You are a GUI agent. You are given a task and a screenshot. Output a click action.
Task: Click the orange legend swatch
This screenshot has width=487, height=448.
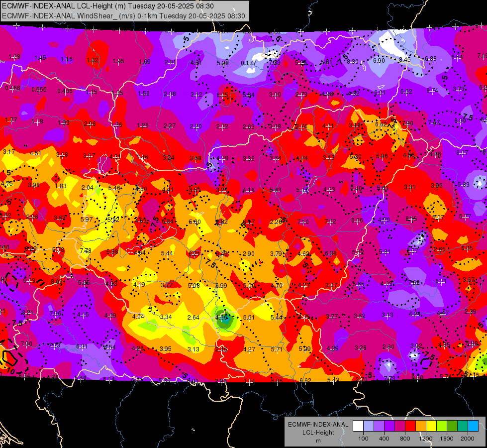(421, 426)
